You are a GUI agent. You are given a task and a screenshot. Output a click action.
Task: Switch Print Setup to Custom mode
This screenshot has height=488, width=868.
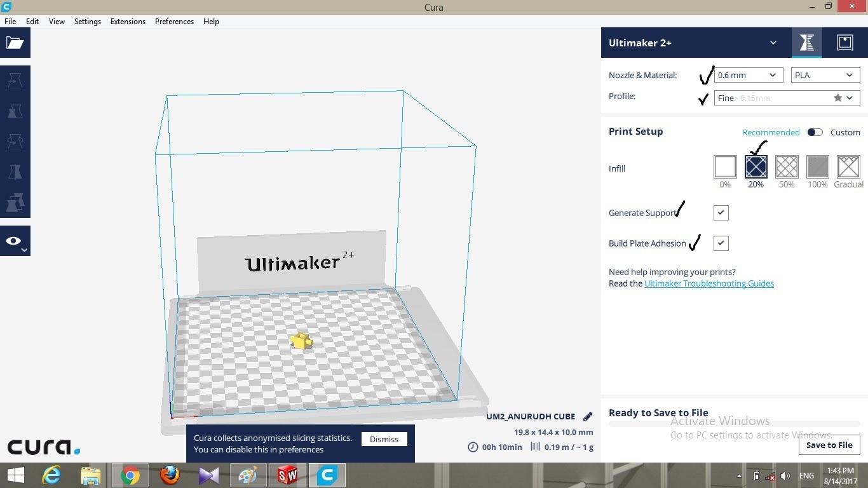click(x=815, y=132)
